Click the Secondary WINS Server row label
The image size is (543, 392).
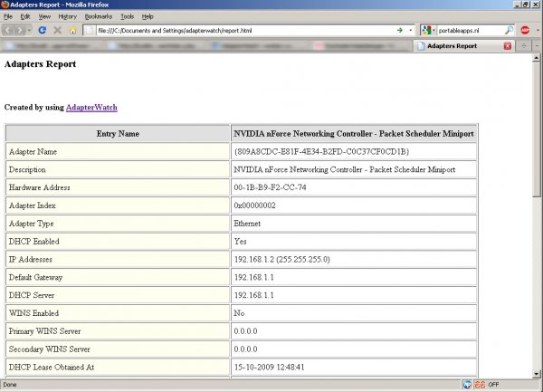(50, 349)
